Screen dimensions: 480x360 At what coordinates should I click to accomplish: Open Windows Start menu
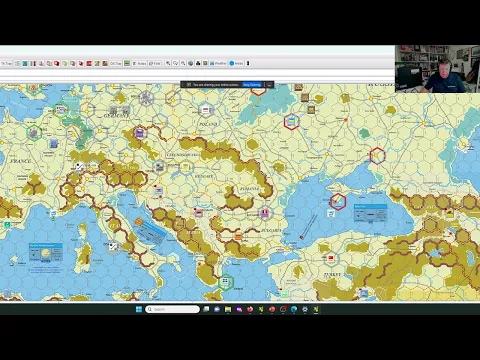pyautogui.click(x=139, y=309)
